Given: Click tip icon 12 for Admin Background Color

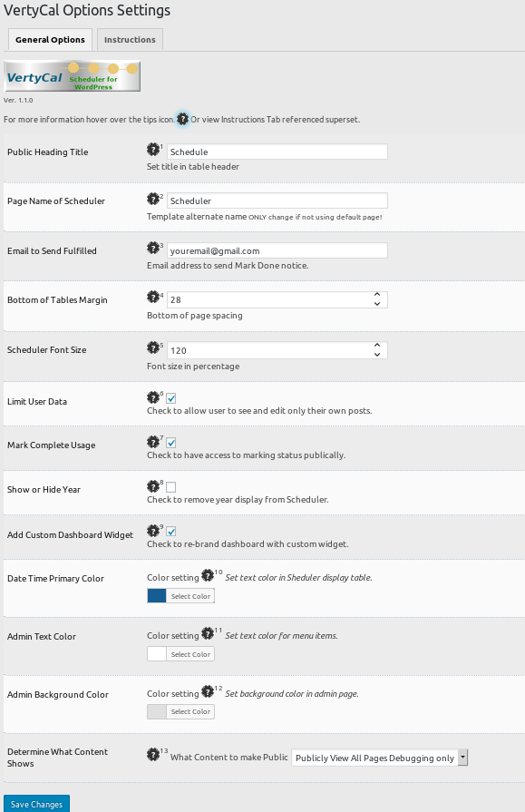Looking at the screenshot, I should point(208,691).
